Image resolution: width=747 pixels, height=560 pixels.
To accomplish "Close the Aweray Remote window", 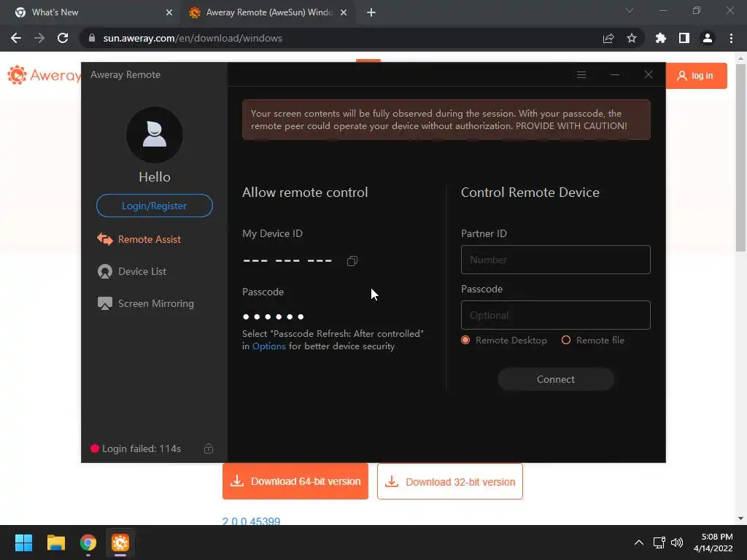I will point(649,75).
